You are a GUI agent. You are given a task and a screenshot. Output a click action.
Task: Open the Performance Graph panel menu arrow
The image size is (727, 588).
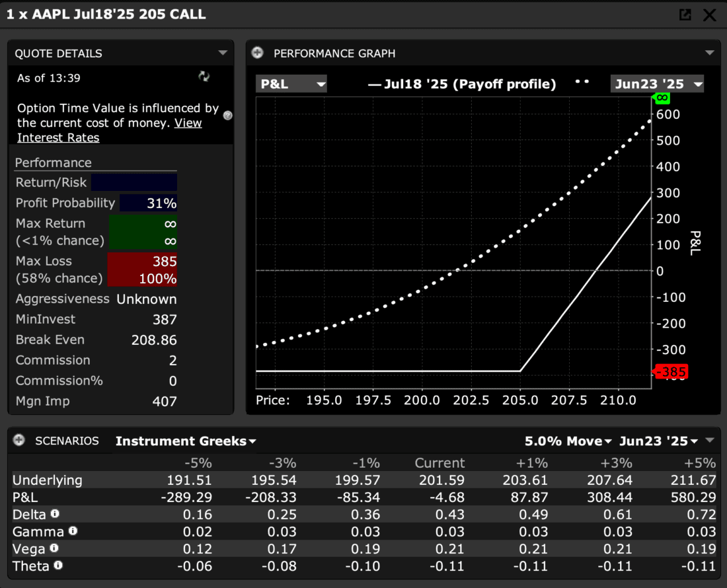pos(709,53)
